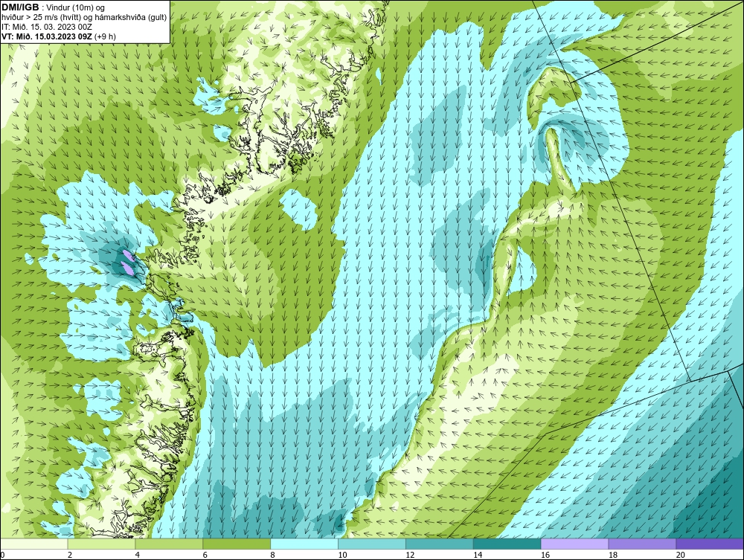Click the legend scale label 16
Image resolution: width=744 pixels, height=560 pixels.
545,555
